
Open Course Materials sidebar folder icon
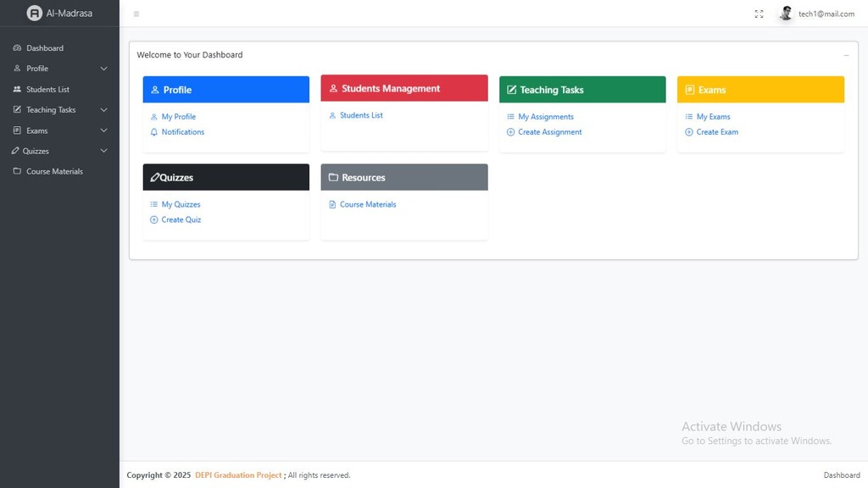(x=17, y=171)
